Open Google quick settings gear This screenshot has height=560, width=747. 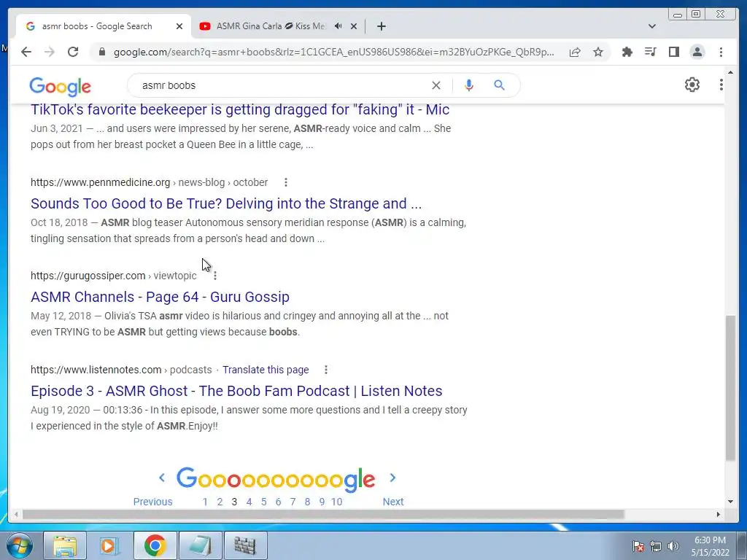click(x=692, y=85)
